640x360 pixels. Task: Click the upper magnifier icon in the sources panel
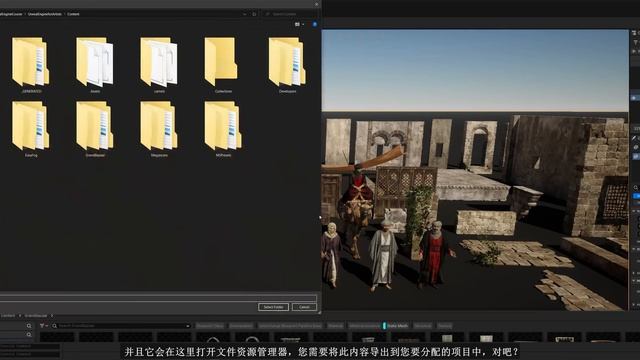pos(29,326)
